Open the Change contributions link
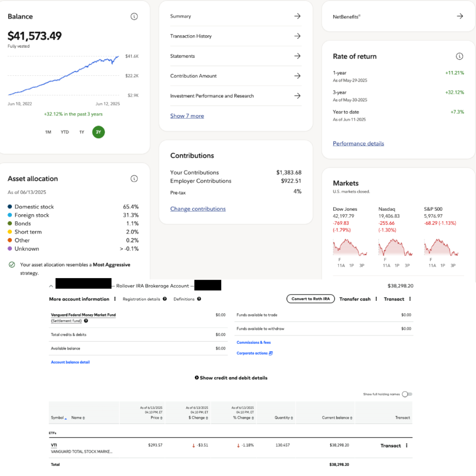The width and height of the screenshot is (476, 476). click(x=198, y=209)
